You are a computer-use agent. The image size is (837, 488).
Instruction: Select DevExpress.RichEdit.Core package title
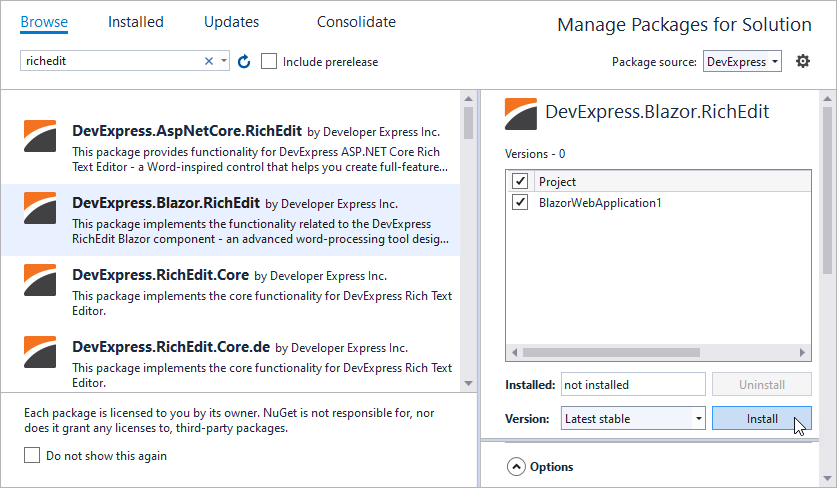161,275
